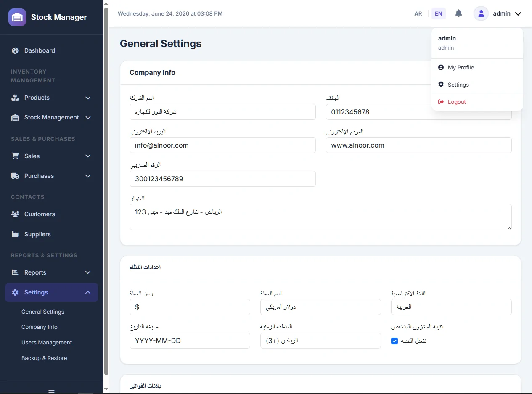
Task: Click the address textarea
Action: pos(320,217)
